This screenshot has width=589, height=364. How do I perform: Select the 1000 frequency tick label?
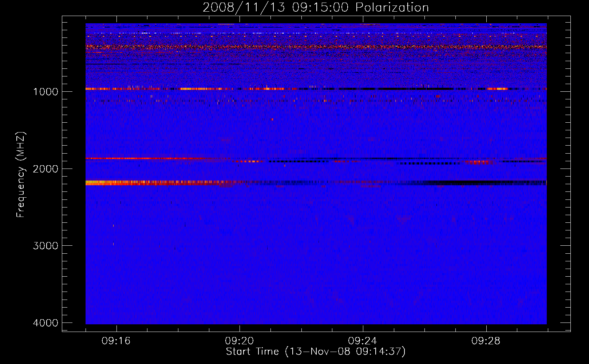tap(46, 91)
